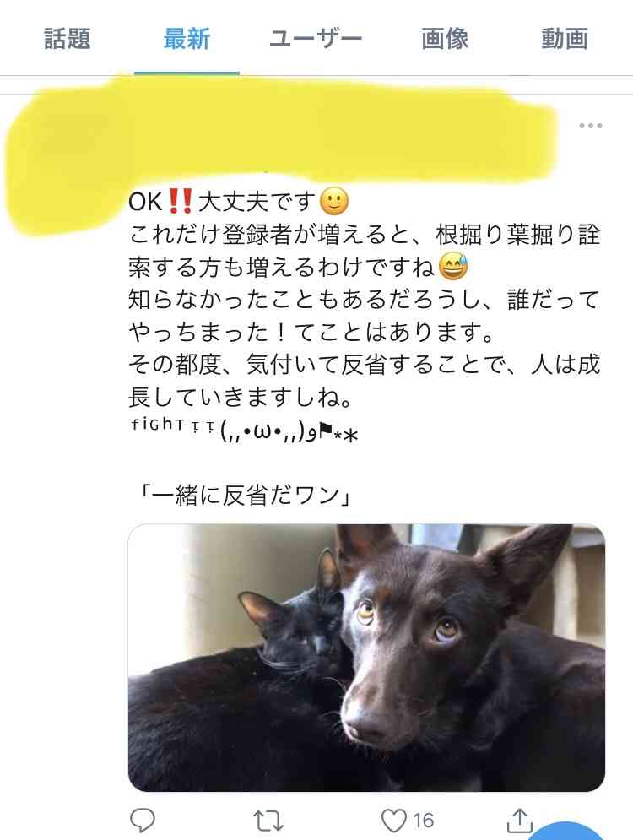Select the 最新 tab
The width and height of the screenshot is (633, 840).
(x=187, y=39)
